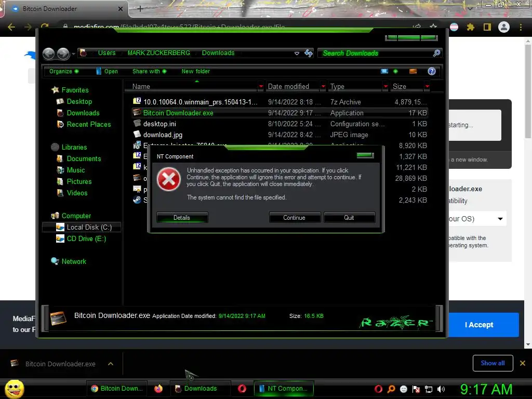Click Open in Explorer toolbar
Screen dimensions: 532x399
[x=107, y=71]
